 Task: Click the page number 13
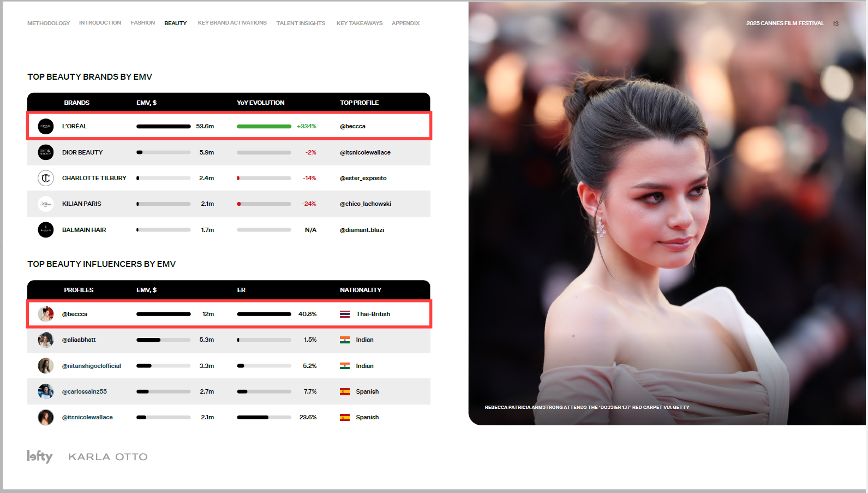(835, 23)
